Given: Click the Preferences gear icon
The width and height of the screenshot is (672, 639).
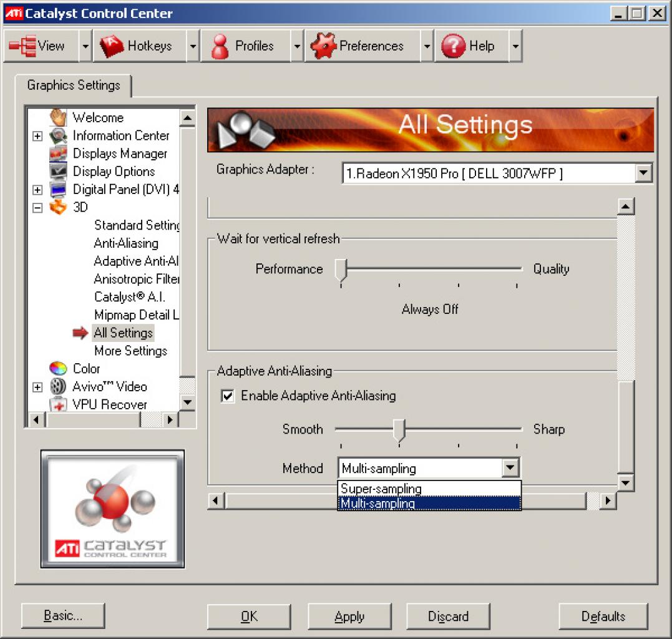Looking at the screenshot, I should click(324, 46).
